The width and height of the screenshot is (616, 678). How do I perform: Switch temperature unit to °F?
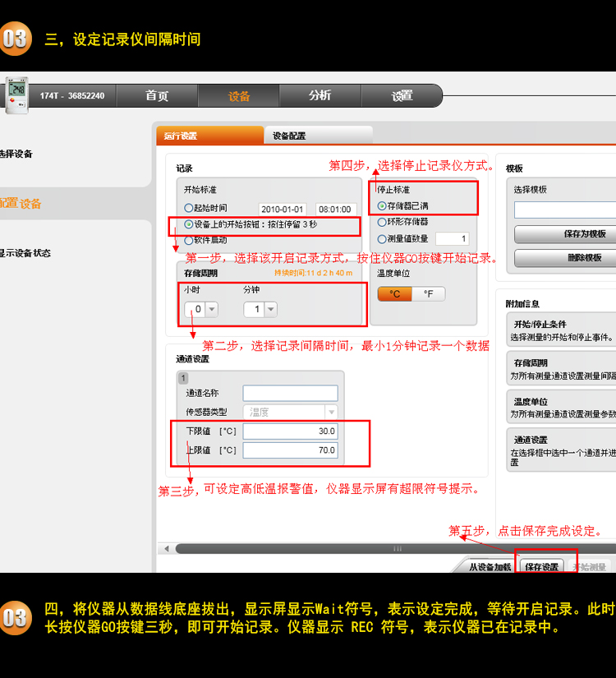point(428,293)
